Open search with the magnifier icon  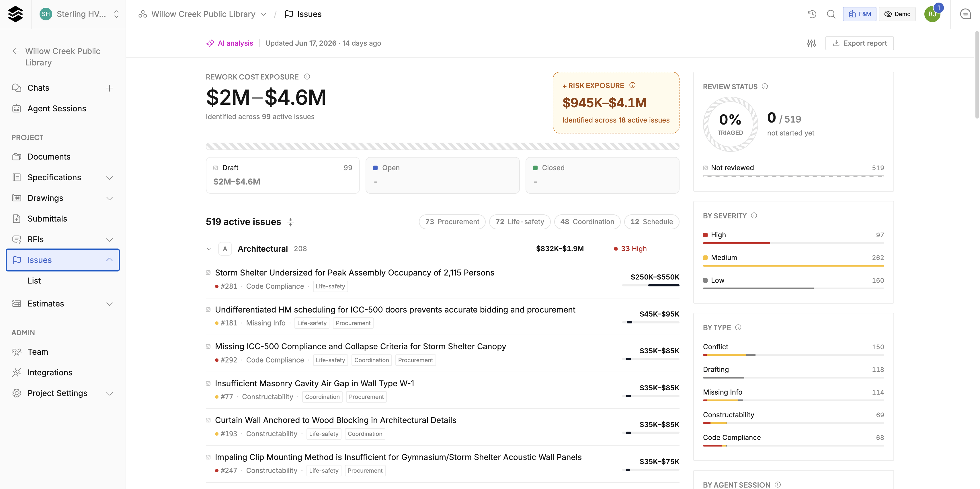coord(831,14)
